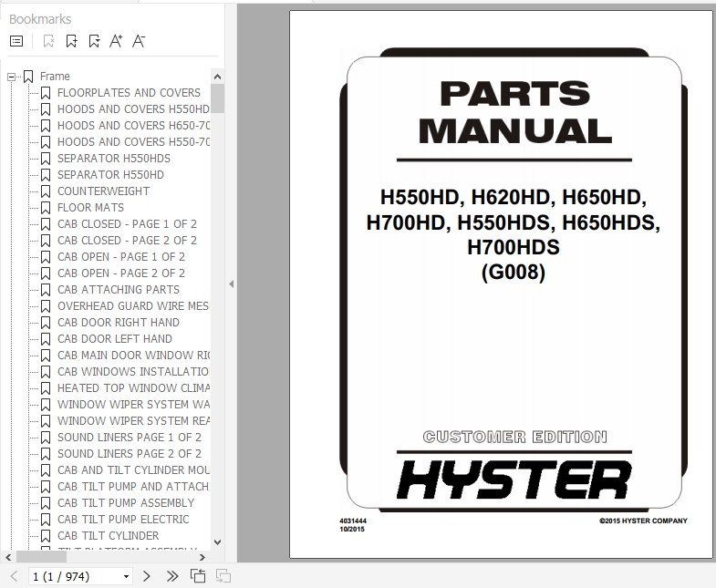Open HOODS AND COVERS H550-70 bookmark
Screen dimensions: 716x588
pos(133,142)
